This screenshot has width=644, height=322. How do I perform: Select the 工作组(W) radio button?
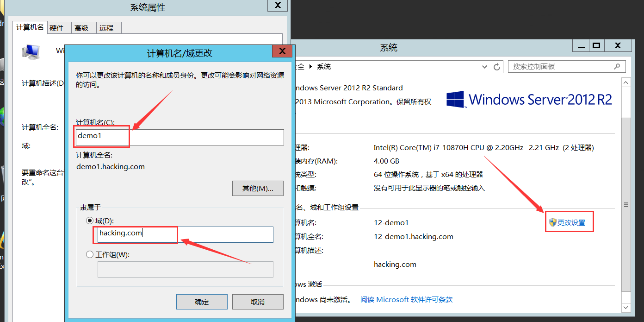click(90, 254)
